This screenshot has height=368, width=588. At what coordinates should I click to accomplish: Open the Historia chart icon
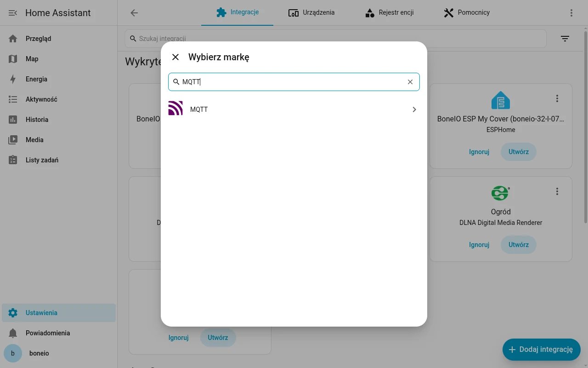(x=13, y=120)
